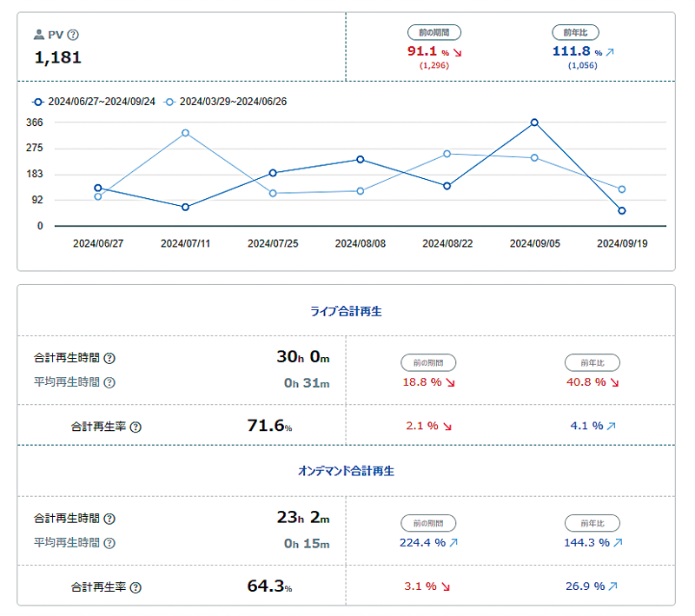Viewport: 695px width, 616px height.
Task: Toggle the 2024/03/29~2024/06/26 legend series
Action: (x=226, y=102)
